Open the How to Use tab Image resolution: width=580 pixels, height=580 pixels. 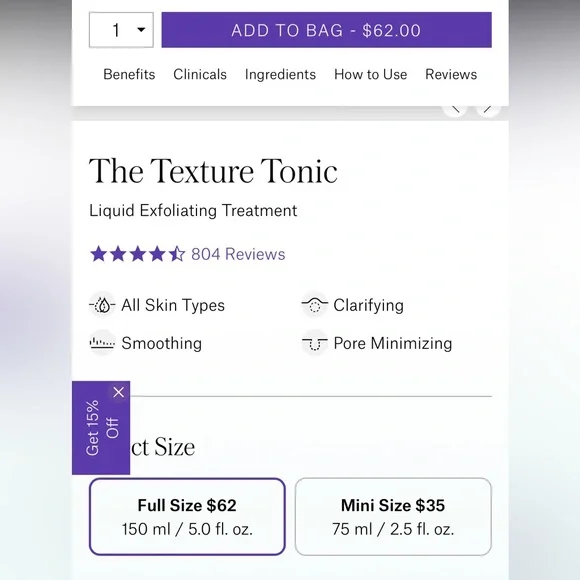[x=370, y=74]
